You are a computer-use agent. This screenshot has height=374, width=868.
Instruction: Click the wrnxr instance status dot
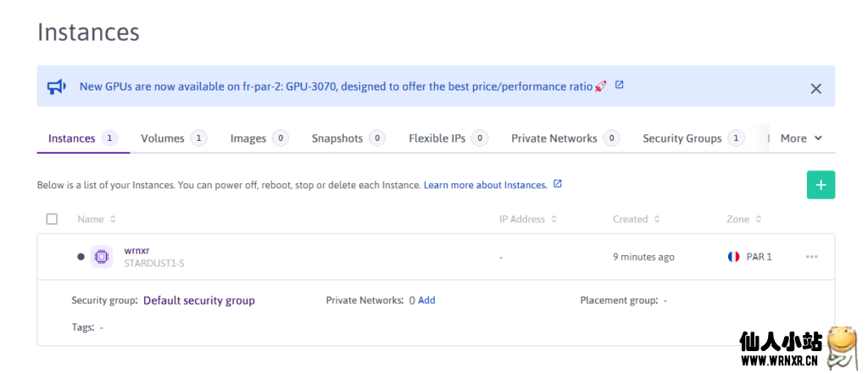[x=81, y=256]
